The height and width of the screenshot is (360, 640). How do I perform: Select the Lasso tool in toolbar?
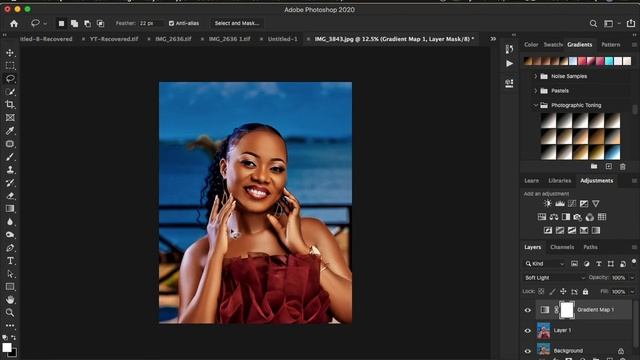click(10, 79)
